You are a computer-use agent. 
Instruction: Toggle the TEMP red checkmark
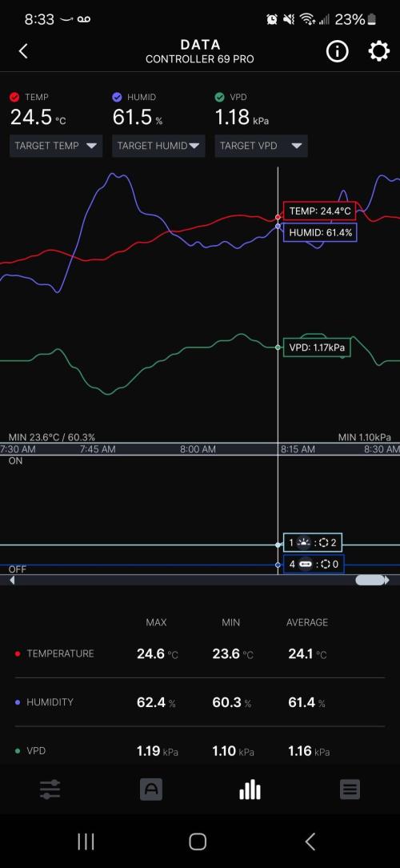coord(15,97)
